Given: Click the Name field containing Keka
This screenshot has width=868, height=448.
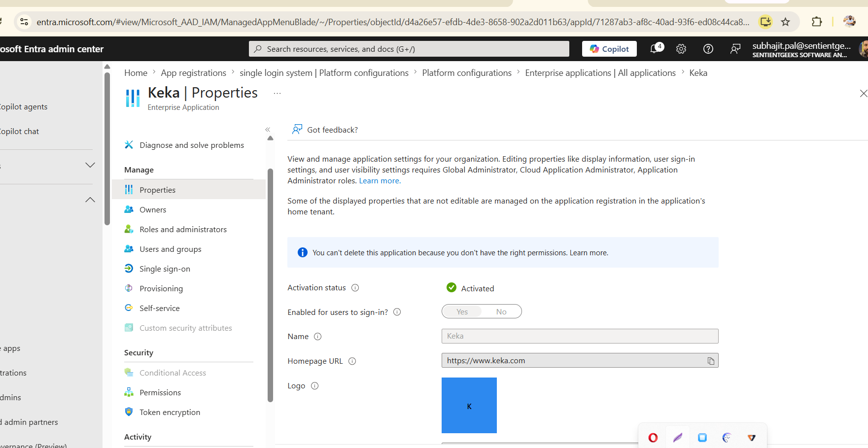Looking at the screenshot, I should 580,336.
